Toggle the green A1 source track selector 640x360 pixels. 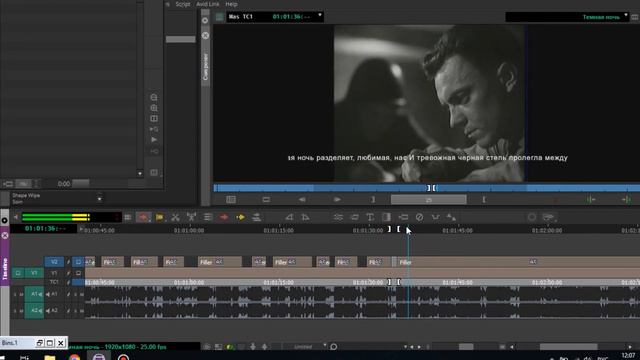[x=34, y=294]
